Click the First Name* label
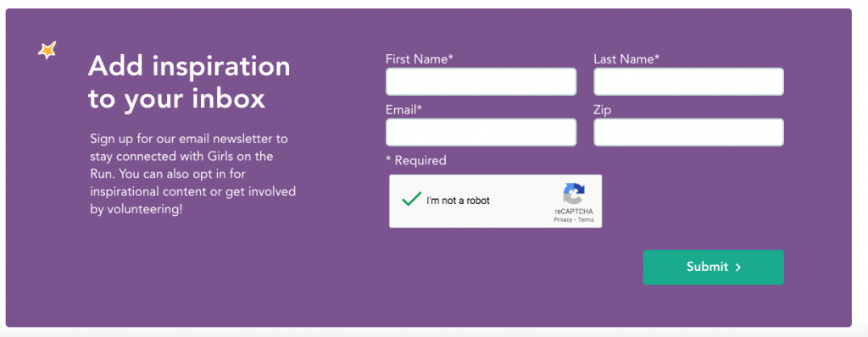The image size is (868, 337). 420,59
